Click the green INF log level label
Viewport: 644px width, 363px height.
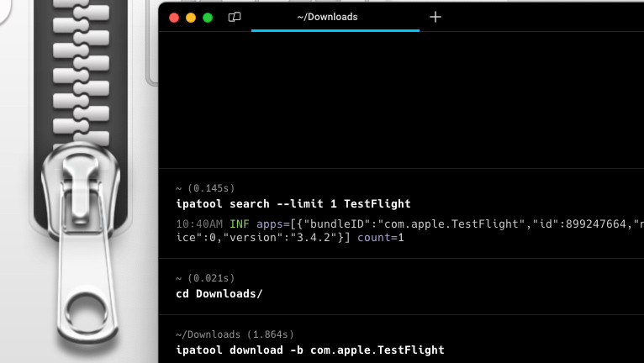click(240, 224)
